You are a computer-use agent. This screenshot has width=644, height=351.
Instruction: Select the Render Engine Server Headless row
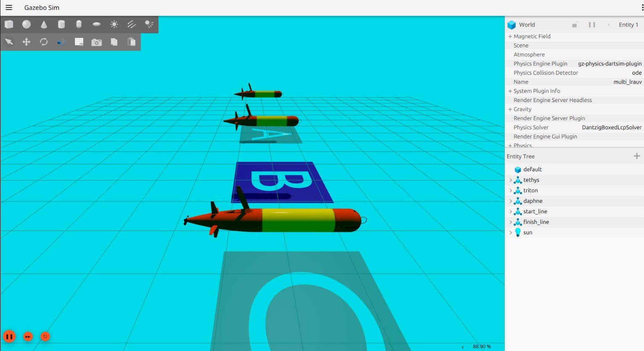(x=574, y=100)
